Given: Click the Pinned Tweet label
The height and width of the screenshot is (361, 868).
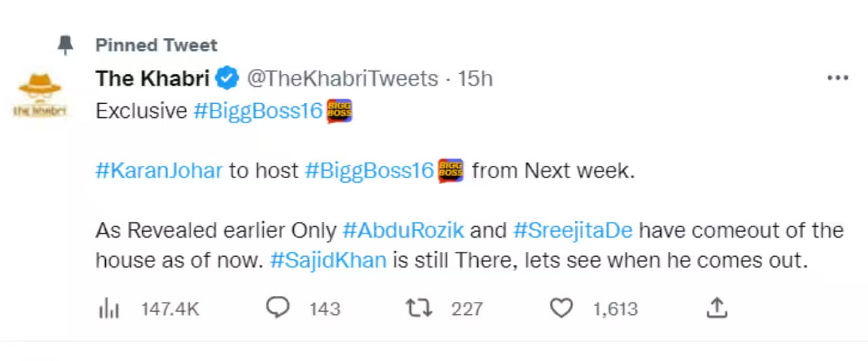Looking at the screenshot, I should [156, 45].
